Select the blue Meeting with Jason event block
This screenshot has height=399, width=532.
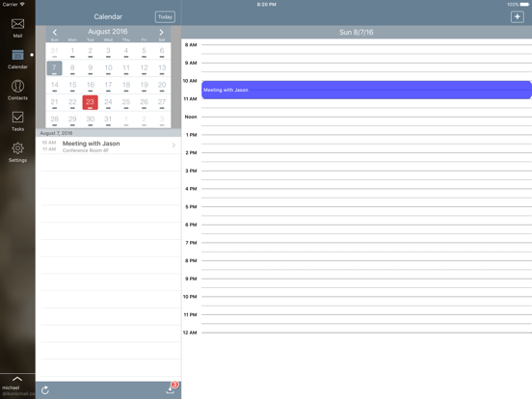pyautogui.click(x=366, y=90)
